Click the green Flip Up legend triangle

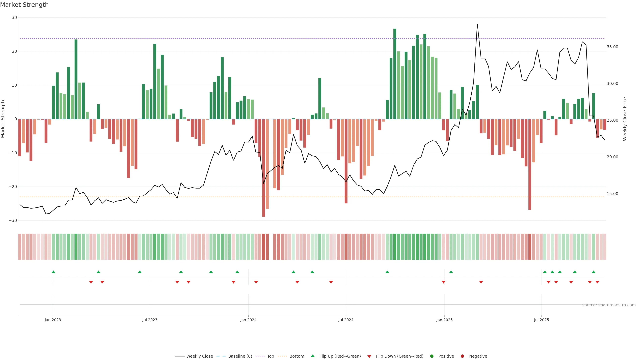tap(312, 356)
